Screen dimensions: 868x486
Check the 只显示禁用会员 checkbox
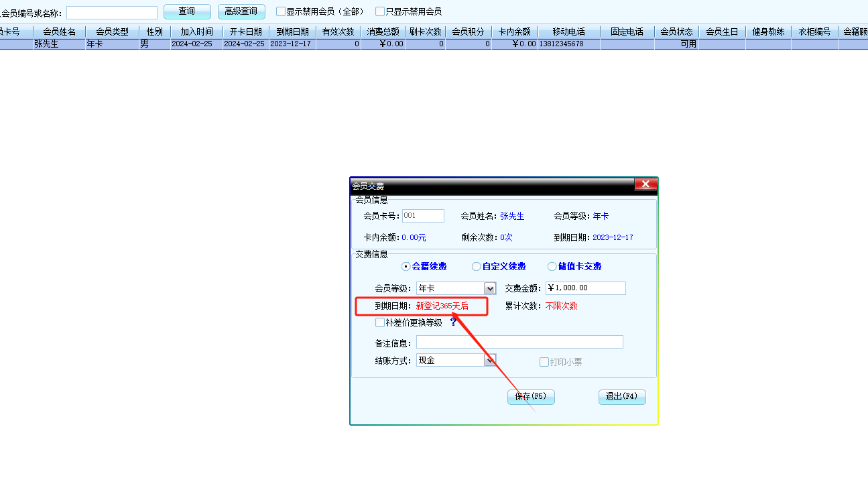(x=380, y=11)
